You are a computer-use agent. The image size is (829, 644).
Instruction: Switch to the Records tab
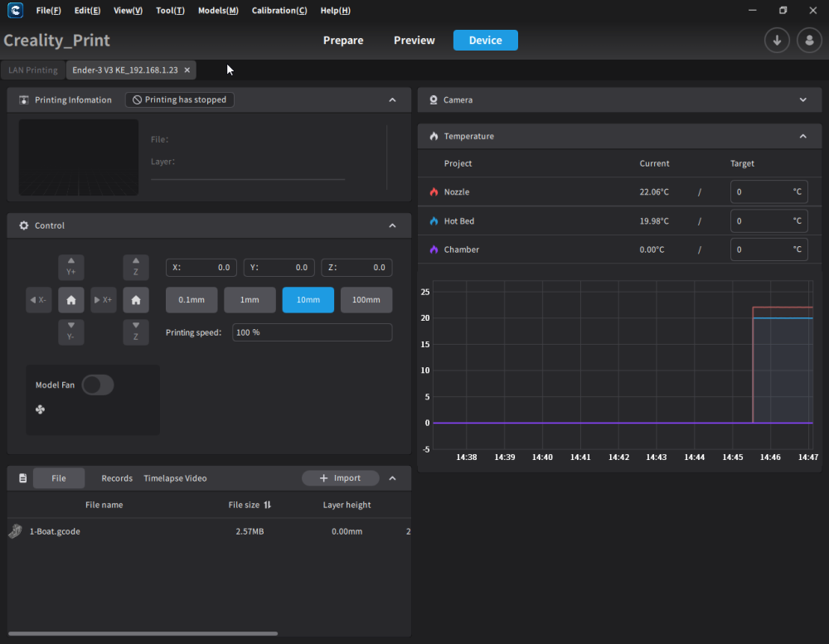pyautogui.click(x=117, y=478)
